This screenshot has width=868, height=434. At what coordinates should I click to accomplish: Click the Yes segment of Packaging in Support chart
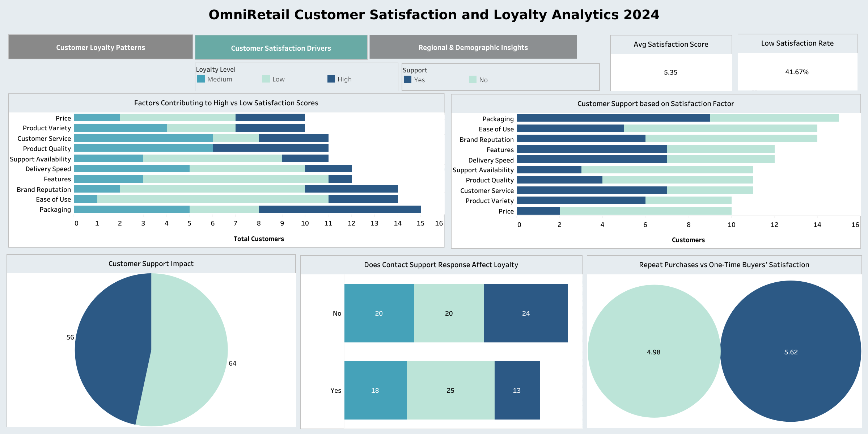pos(613,118)
